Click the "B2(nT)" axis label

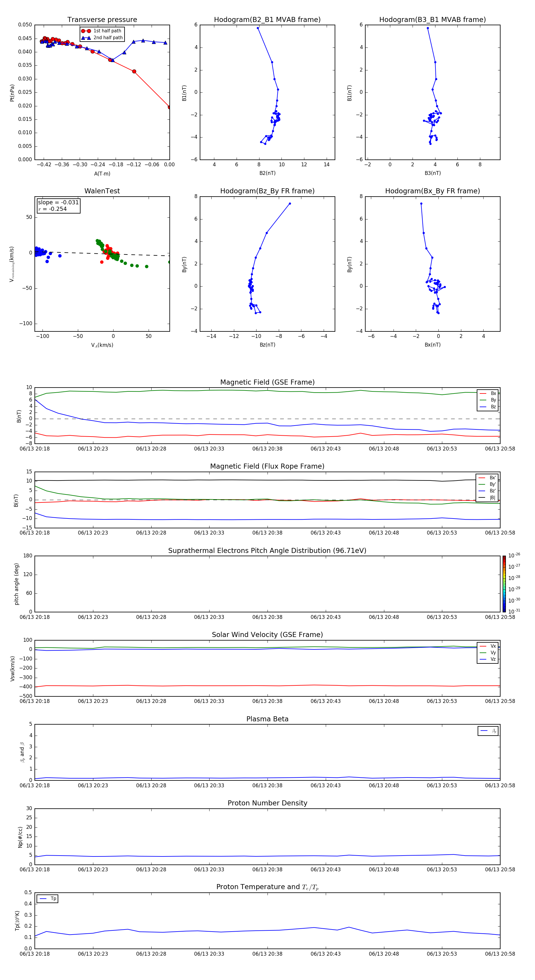point(267,173)
